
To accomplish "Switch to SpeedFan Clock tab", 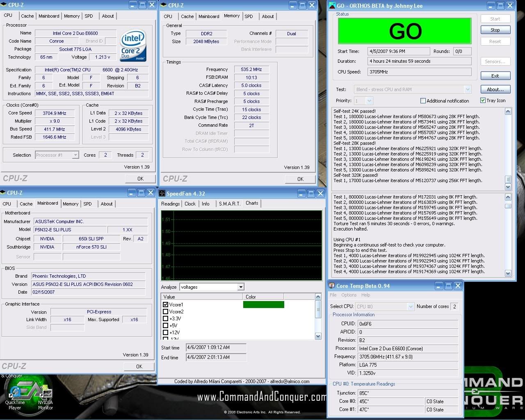I will tap(190, 203).
